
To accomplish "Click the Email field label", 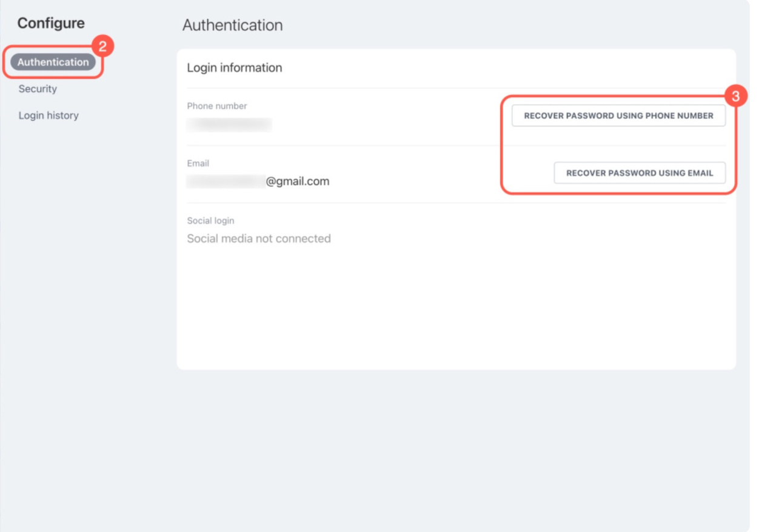I will coord(198,164).
